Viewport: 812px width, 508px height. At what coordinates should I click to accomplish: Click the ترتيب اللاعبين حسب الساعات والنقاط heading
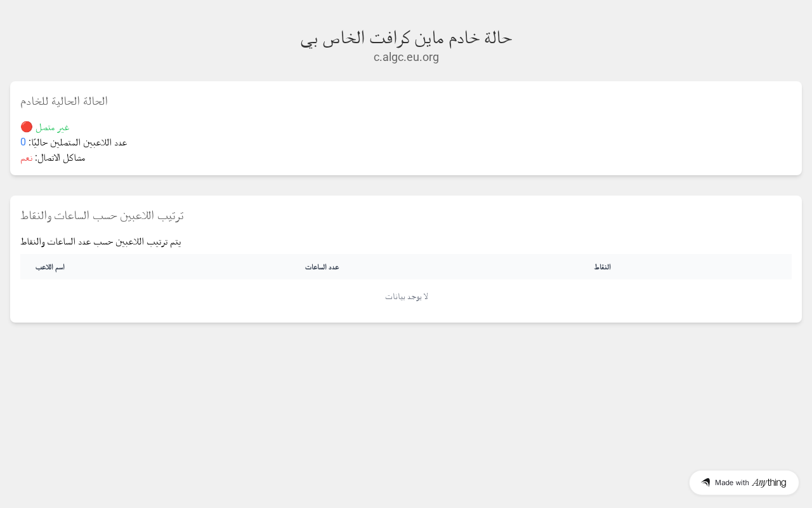pos(102,215)
